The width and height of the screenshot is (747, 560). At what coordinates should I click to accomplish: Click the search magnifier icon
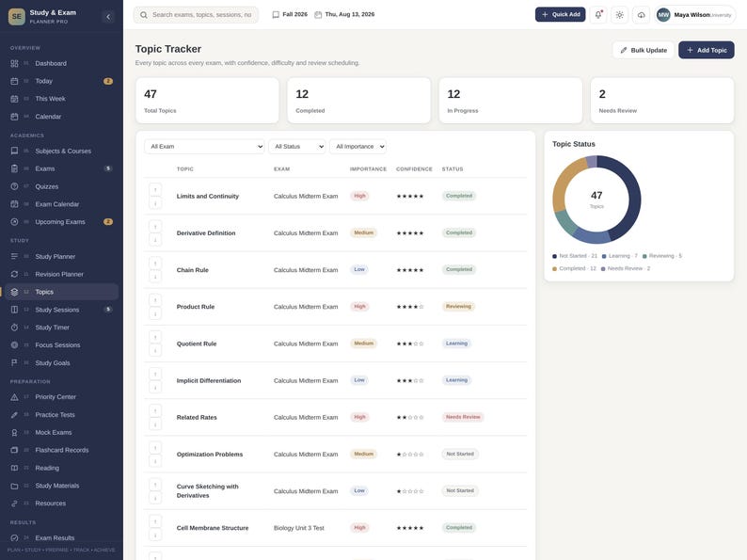143,15
